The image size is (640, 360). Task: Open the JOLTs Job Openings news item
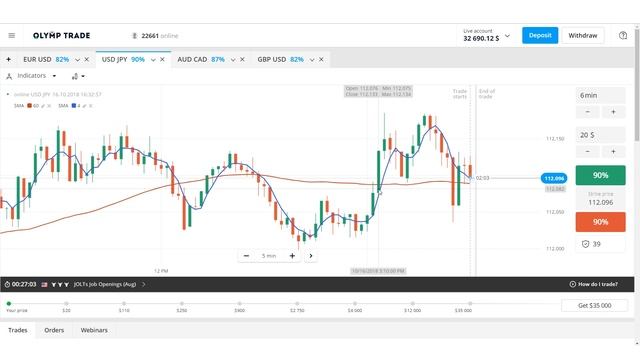pos(105,284)
